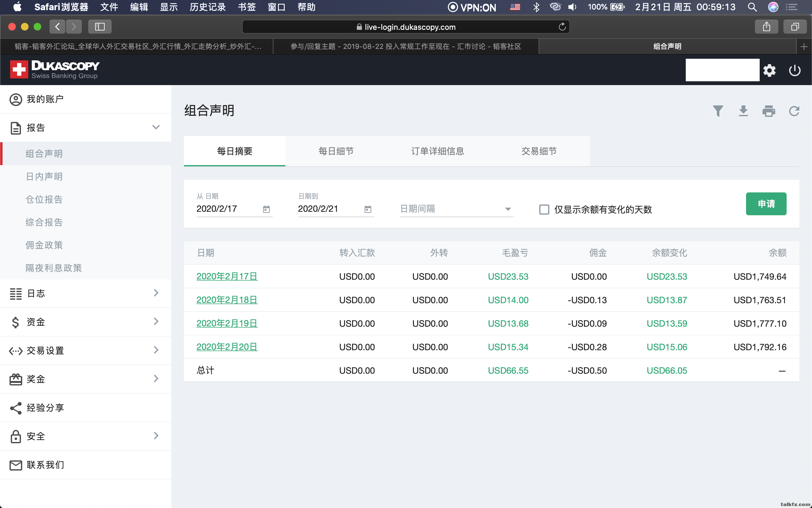Open Siri from menu bar
812x508 pixels.
coord(773,7)
